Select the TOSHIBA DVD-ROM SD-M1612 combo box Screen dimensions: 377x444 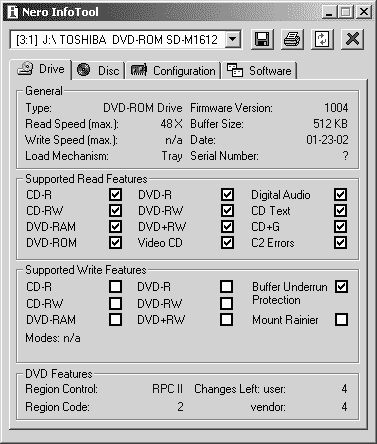pyautogui.click(x=125, y=40)
